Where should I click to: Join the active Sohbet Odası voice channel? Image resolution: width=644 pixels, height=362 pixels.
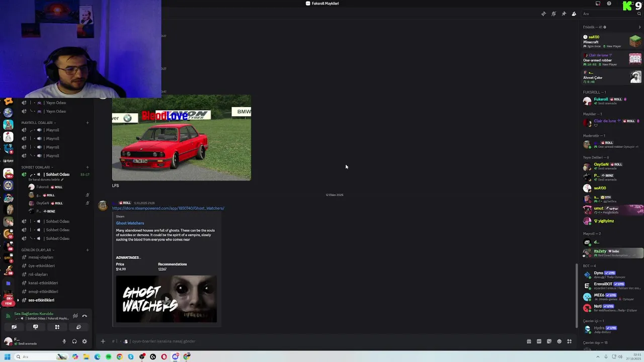point(55,174)
